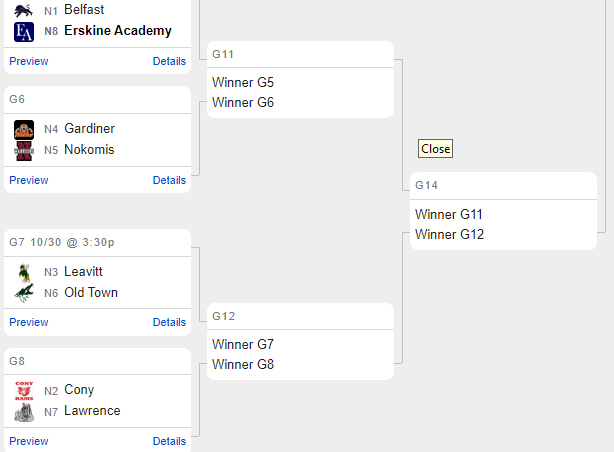The height and width of the screenshot is (452, 614).
Task: Open Preview for Cony vs Lawrence game
Action: 29,441
